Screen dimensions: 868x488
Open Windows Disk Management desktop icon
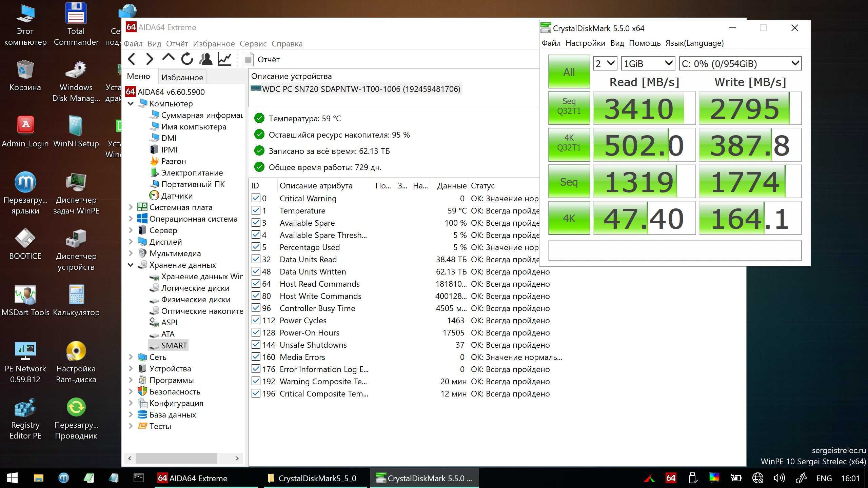(76, 81)
